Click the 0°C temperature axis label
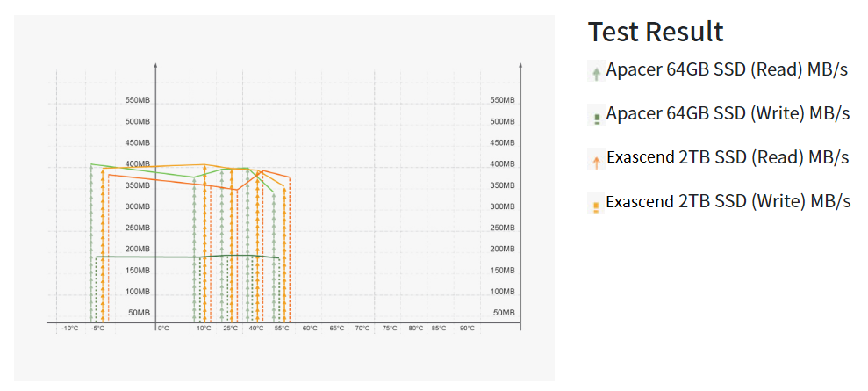This screenshot has width=868, height=391. [163, 329]
